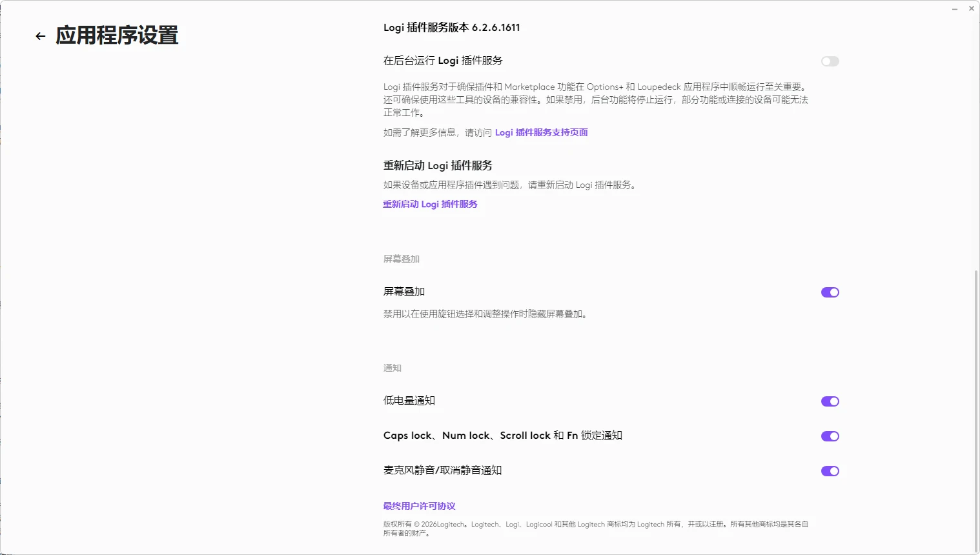Image resolution: width=980 pixels, height=555 pixels.
Task: Visit the plugin service support page
Action: (x=541, y=132)
